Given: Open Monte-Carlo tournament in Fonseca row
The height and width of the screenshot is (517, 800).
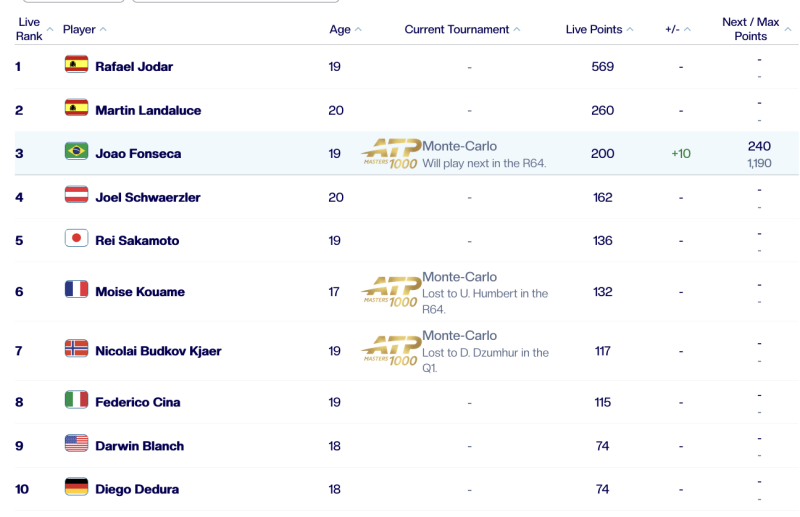Looking at the screenshot, I should [459, 146].
